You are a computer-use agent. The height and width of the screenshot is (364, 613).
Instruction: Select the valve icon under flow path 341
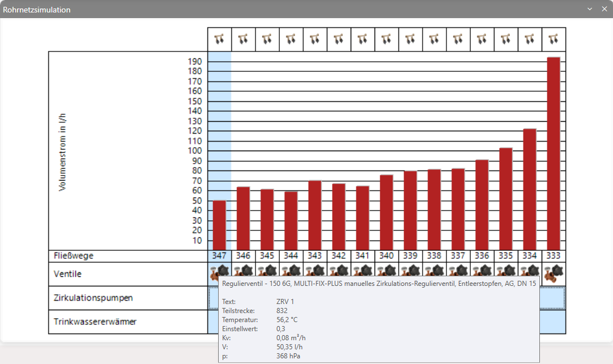pyautogui.click(x=363, y=270)
